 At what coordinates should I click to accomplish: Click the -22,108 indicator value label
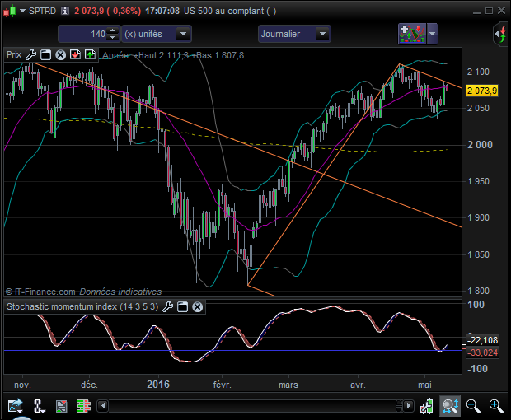tap(483, 341)
